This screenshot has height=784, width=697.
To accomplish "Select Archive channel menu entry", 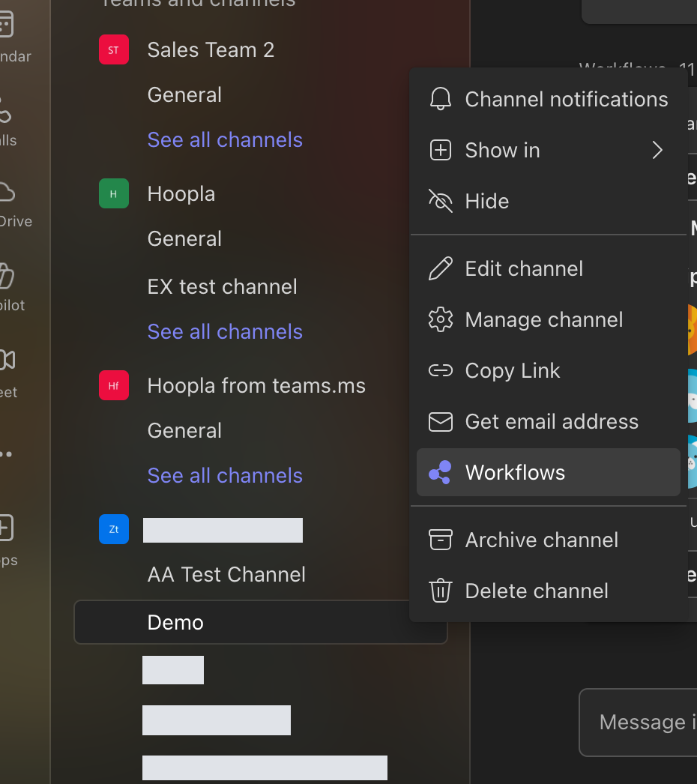I will 548,540.
